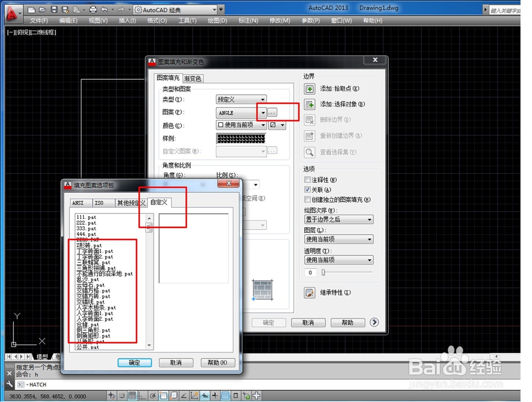Click 取消 in the pattern palette dialog
The image size is (532, 402).
[176, 363]
